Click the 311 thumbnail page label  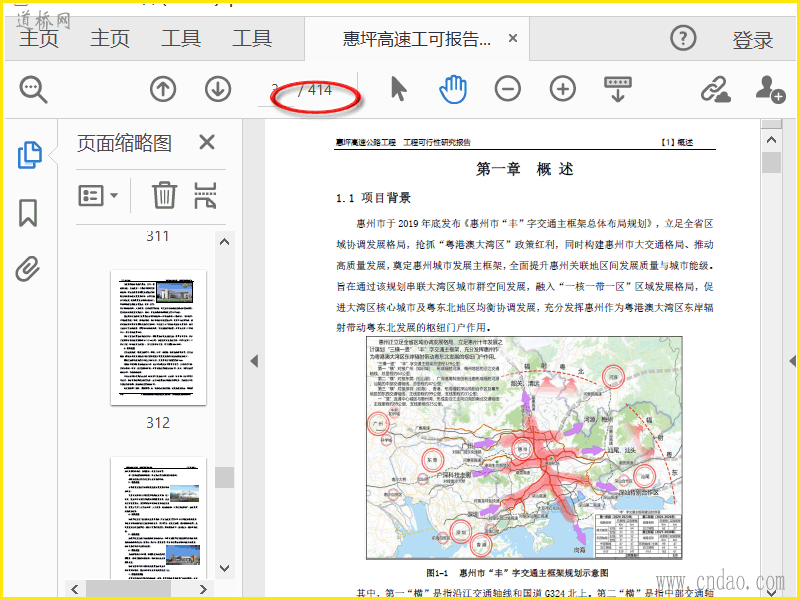click(x=158, y=236)
